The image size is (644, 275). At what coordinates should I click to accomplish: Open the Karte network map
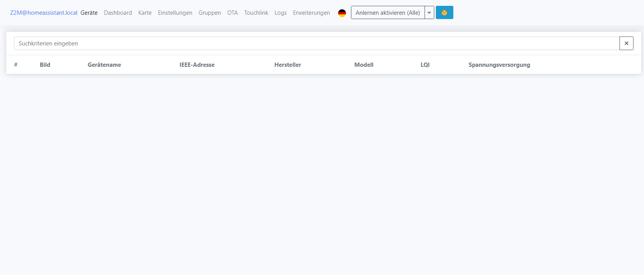(145, 13)
